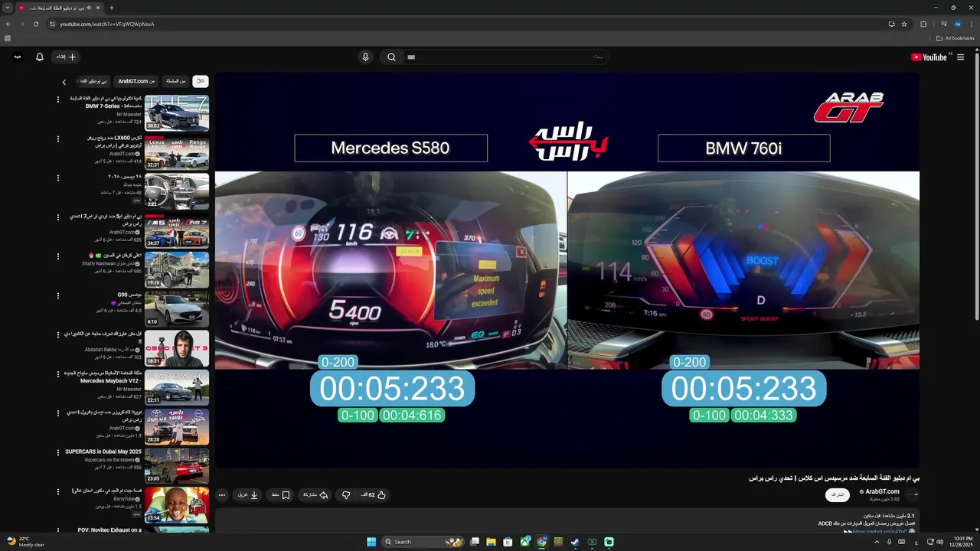Click the Windows taskbar Search box

423,542
